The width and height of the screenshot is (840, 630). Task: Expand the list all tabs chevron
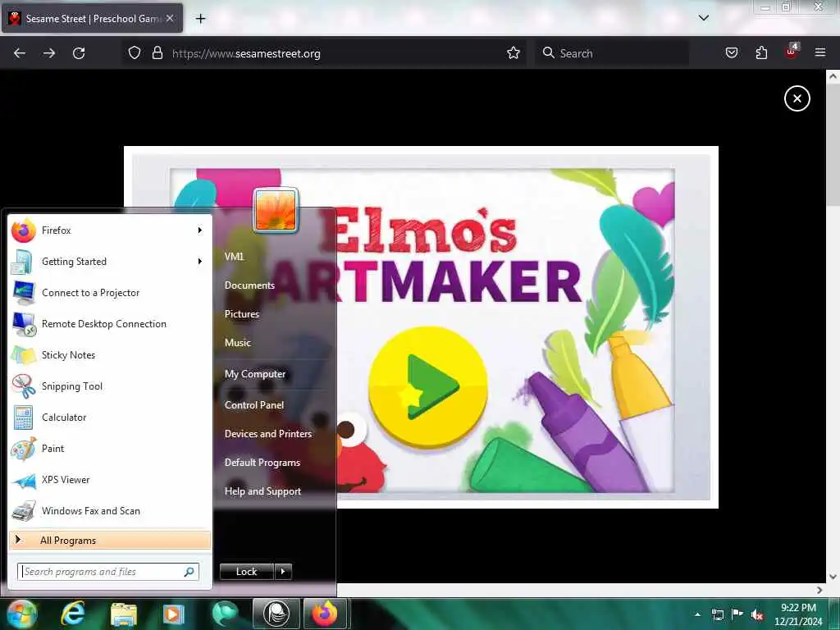pyautogui.click(x=704, y=18)
